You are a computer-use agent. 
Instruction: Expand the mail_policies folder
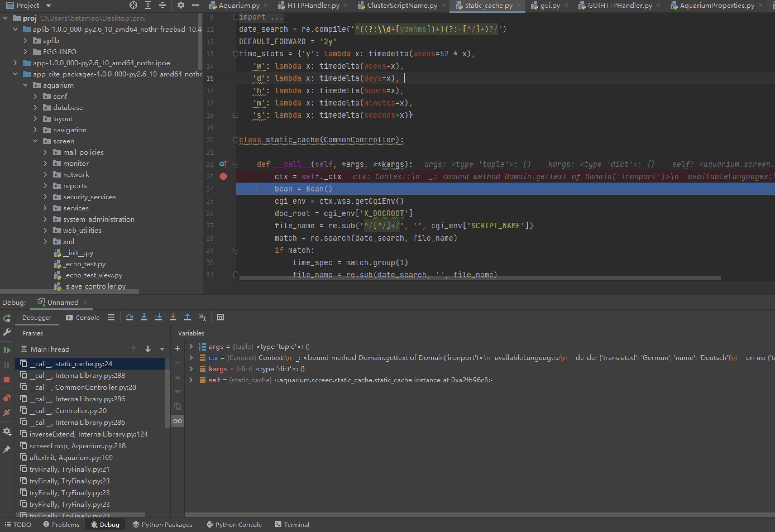[45, 152]
